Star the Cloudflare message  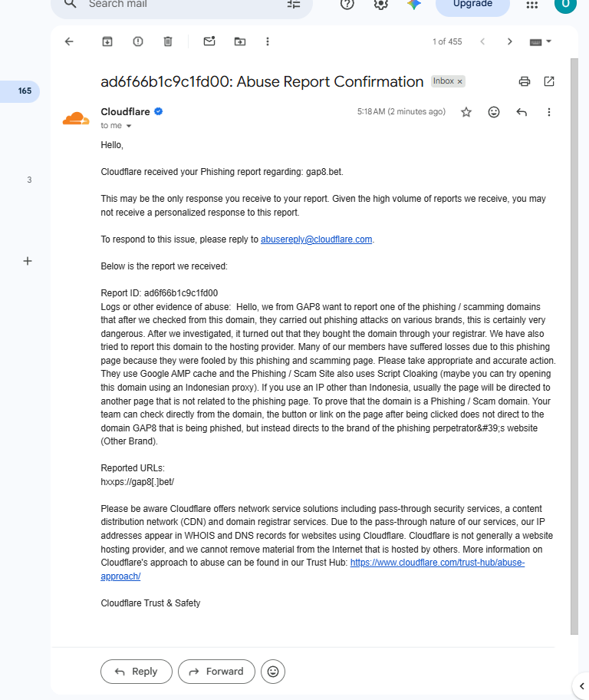pyautogui.click(x=466, y=112)
